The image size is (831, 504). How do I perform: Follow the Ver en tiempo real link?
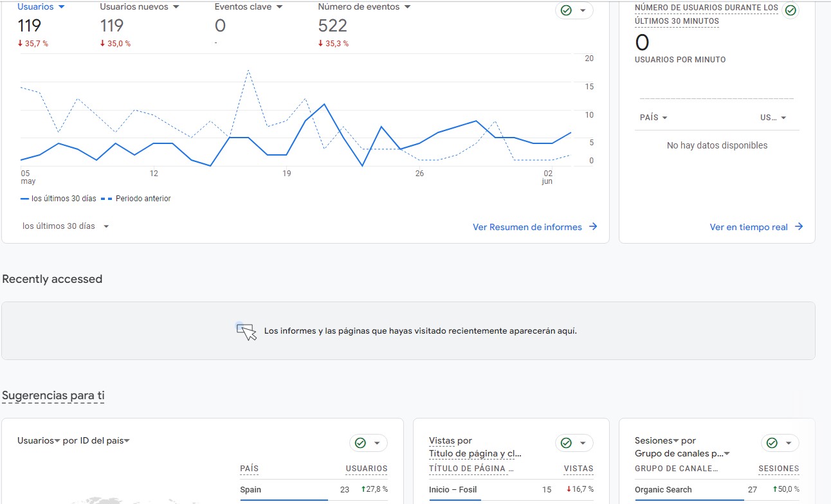pos(749,227)
